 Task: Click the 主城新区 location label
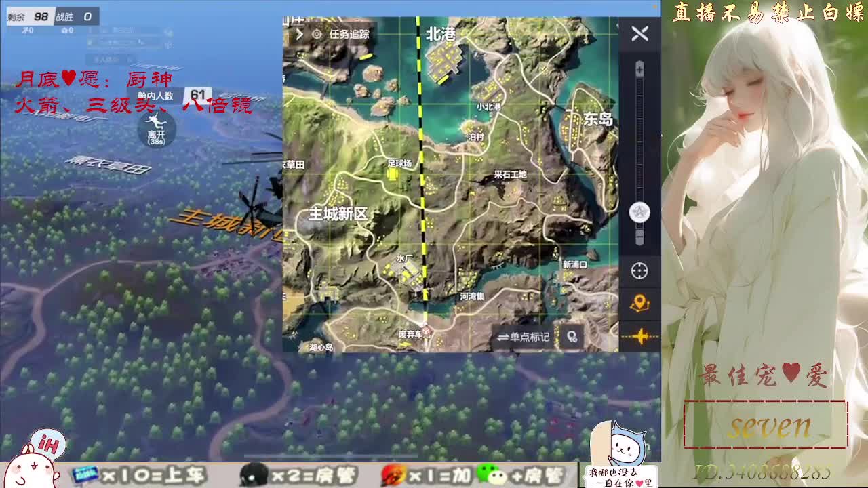[x=338, y=214]
